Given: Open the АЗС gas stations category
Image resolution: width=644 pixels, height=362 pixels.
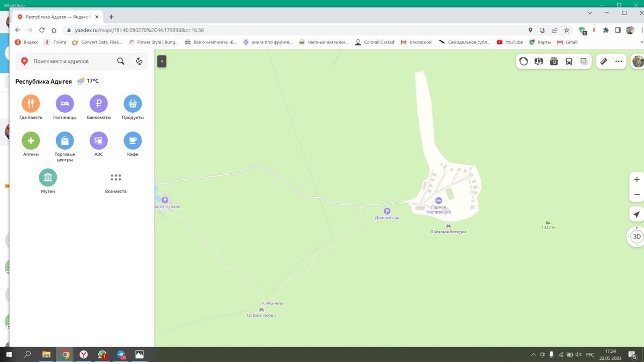Looking at the screenshot, I should [99, 144].
